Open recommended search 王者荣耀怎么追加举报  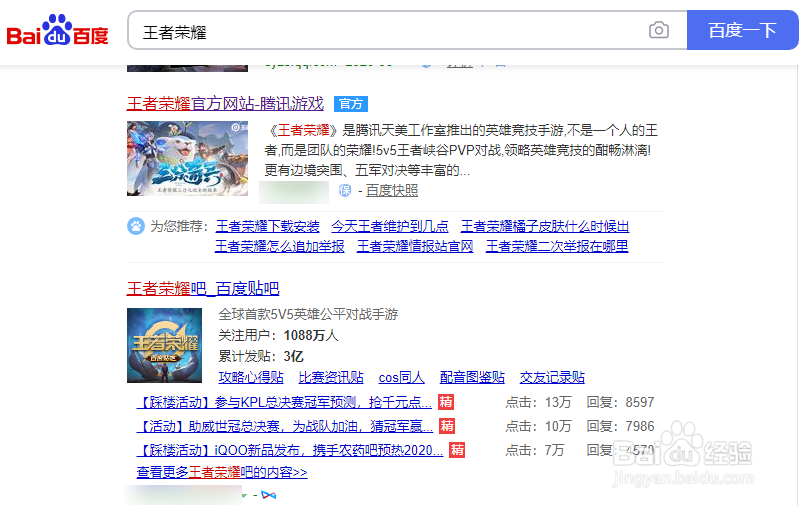(280, 246)
